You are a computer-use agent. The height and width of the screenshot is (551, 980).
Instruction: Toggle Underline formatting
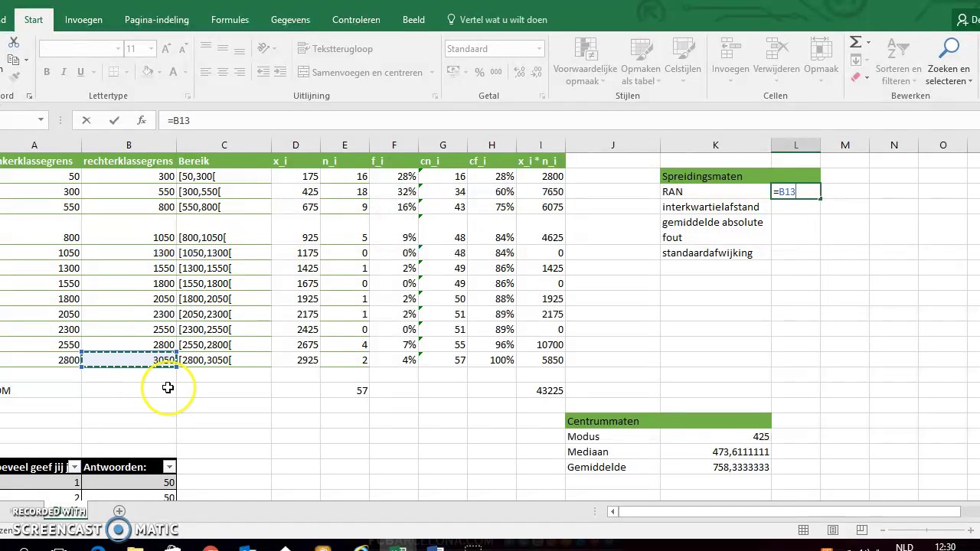point(80,72)
